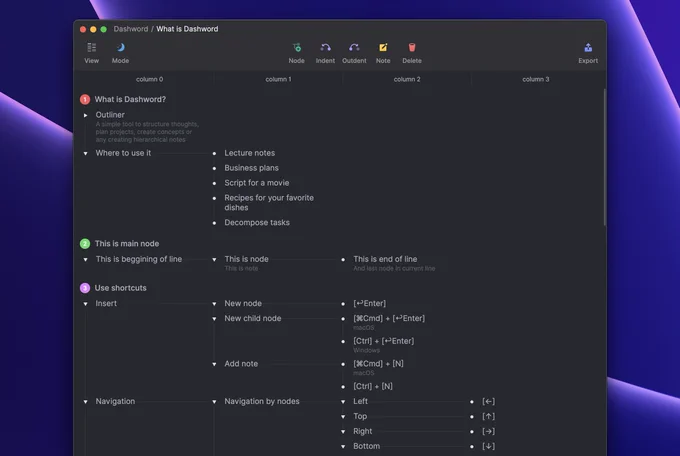Select red badge number 1
Image resolution: width=680 pixels, height=456 pixels.
(85, 99)
